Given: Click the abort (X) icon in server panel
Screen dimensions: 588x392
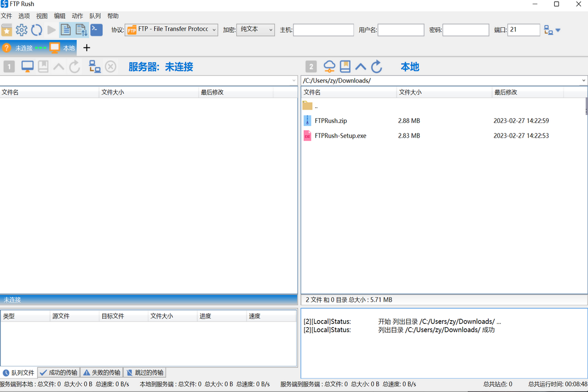Looking at the screenshot, I should click(x=111, y=66).
